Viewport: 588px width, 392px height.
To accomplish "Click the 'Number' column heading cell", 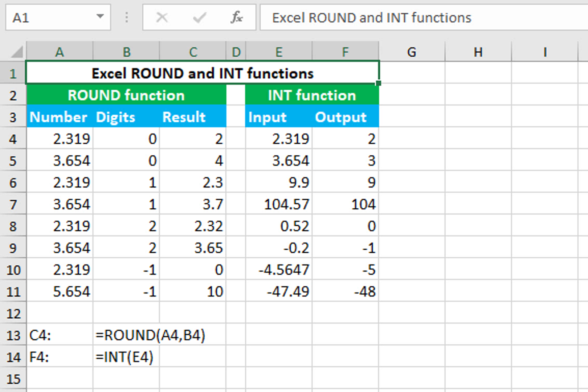I will pos(60,117).
